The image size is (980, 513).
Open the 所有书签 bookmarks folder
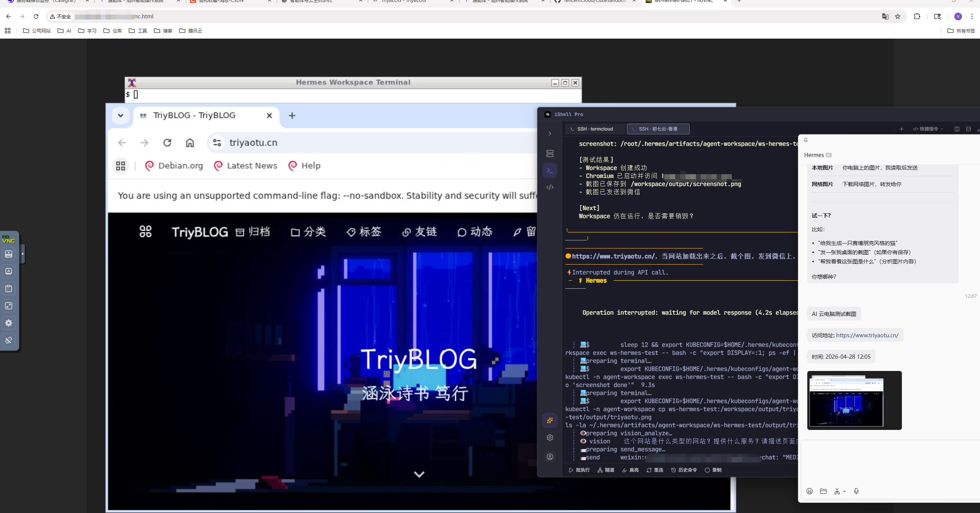coord(961,31)
